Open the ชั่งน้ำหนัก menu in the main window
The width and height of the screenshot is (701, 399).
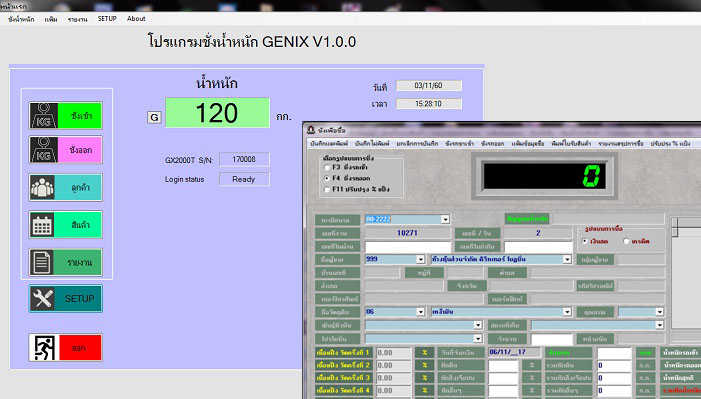[21, 19]
